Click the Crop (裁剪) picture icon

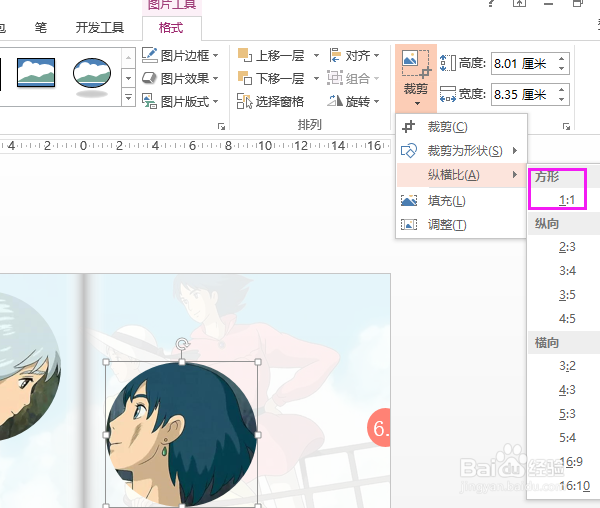point(416,65)
